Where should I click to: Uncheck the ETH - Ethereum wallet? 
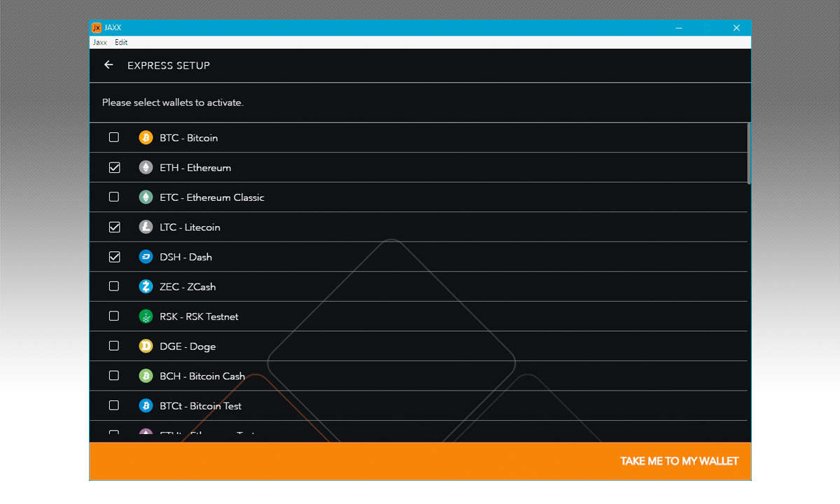tap(114, 167)
